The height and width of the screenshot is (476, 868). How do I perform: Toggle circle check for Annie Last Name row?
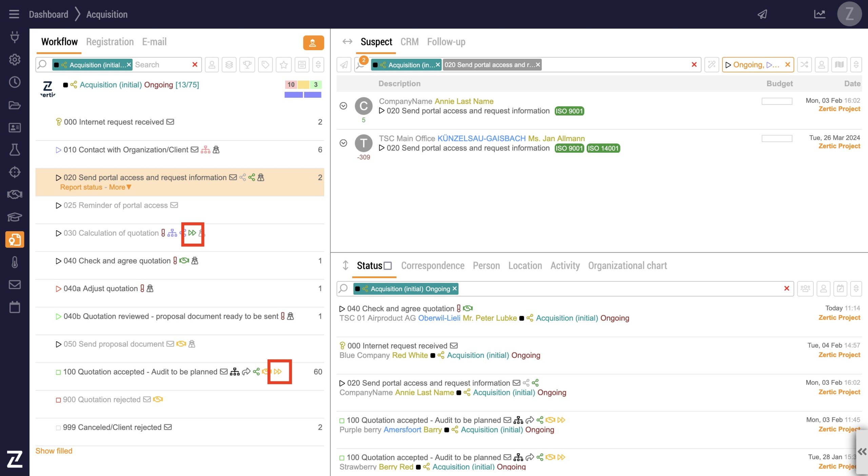tap(343, 106)
